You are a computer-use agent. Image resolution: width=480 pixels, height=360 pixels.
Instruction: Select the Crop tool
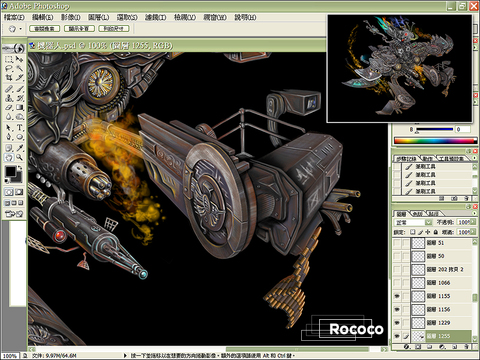point(9,78)
